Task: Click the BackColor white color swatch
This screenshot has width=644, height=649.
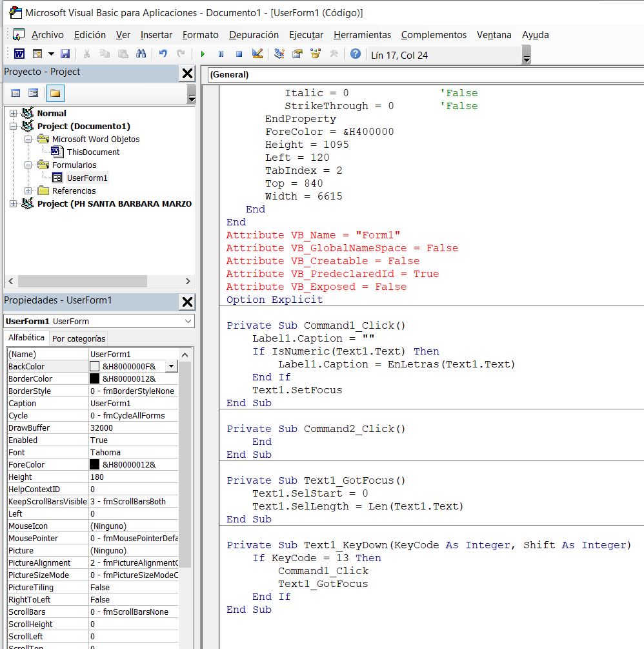Action: (94, 366)
